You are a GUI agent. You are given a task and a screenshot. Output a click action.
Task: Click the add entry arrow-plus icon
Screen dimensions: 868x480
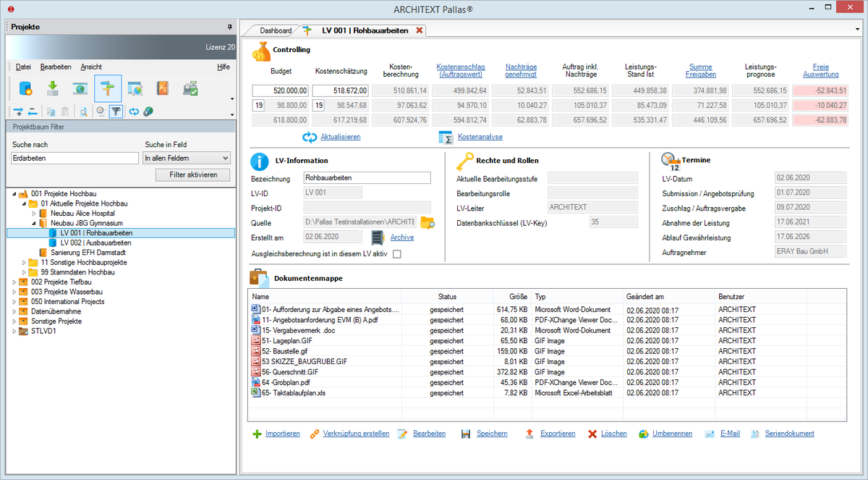[19, 111]
